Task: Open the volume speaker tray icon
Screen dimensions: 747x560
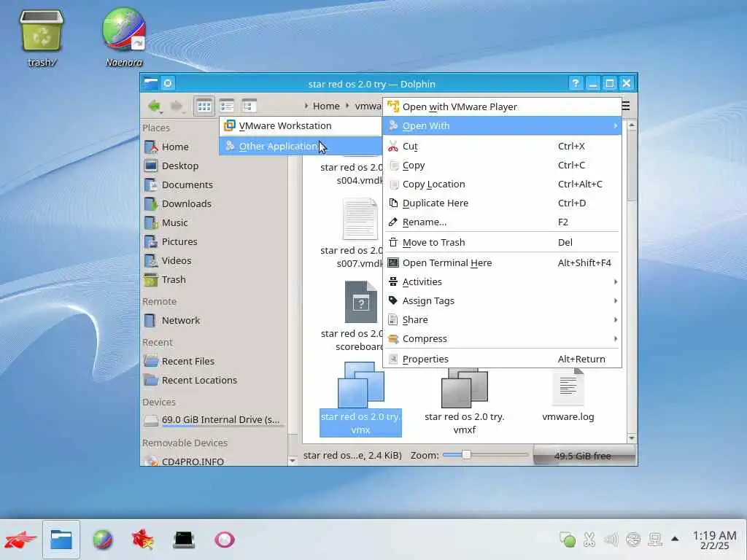Action: 611,539
